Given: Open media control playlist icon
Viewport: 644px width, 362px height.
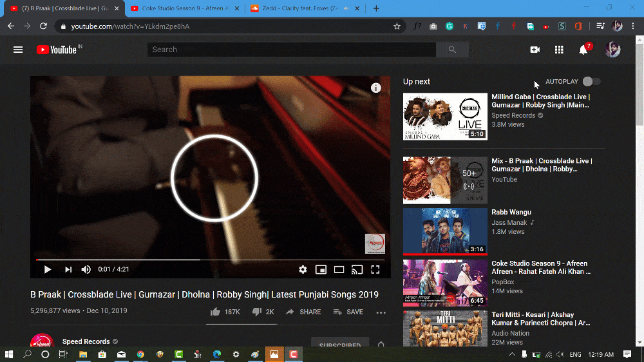Looking at the screenshot, I should (x=600, y=26).
